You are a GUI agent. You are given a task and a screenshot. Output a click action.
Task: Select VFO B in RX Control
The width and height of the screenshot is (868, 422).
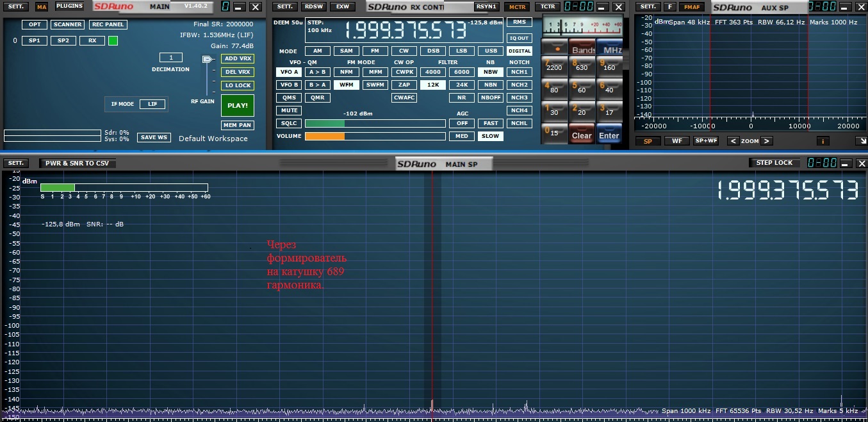coord(289,85)
